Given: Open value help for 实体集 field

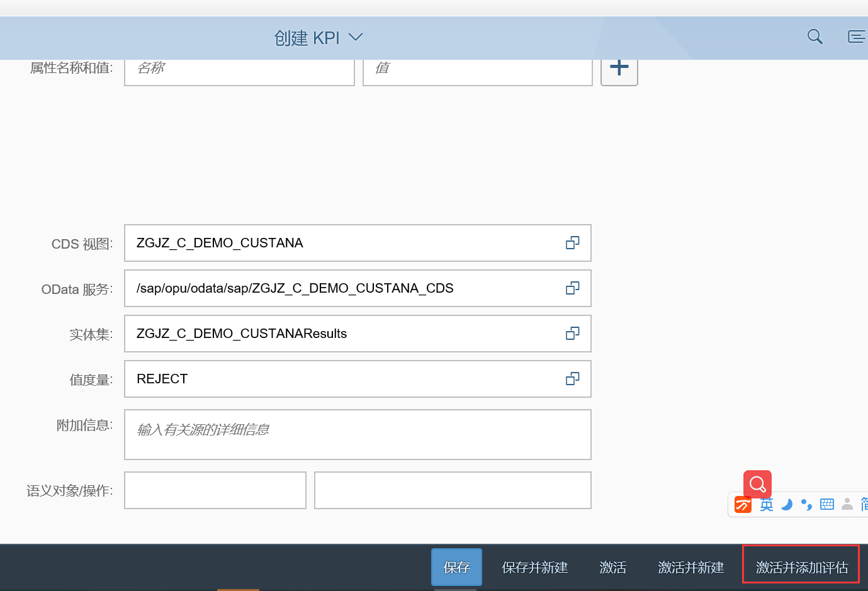Looking at the screenshot, I should pos(572,334).
